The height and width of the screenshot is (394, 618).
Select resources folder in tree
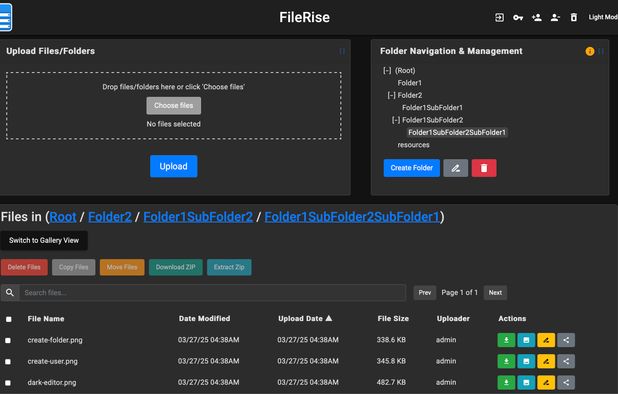[413, 145]
